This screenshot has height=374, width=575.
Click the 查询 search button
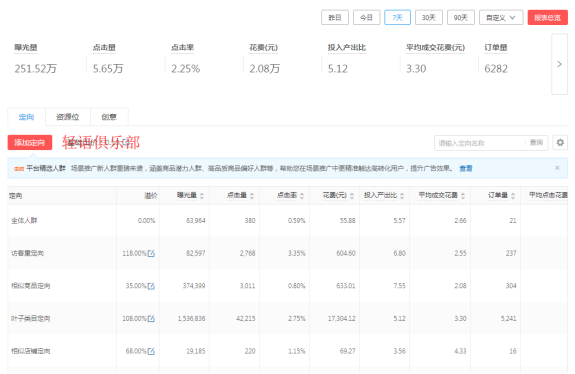click(x=536, y=143)
